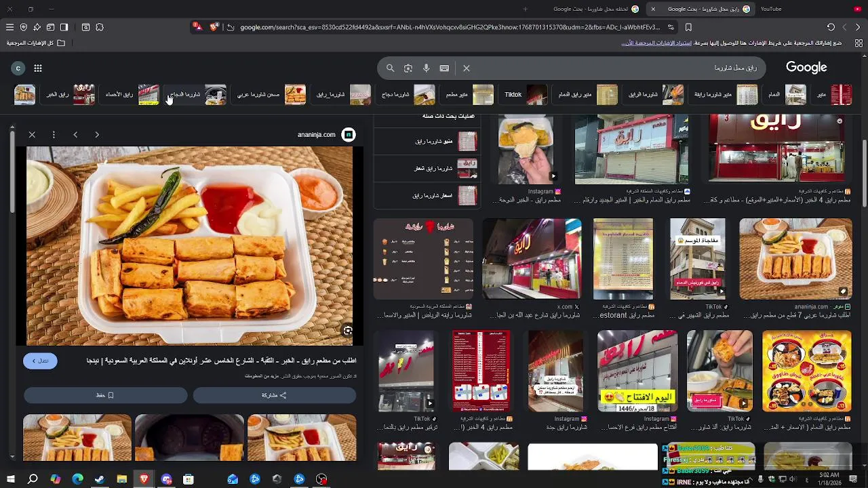Click the Google search magnifier icon

coord(390,68)
